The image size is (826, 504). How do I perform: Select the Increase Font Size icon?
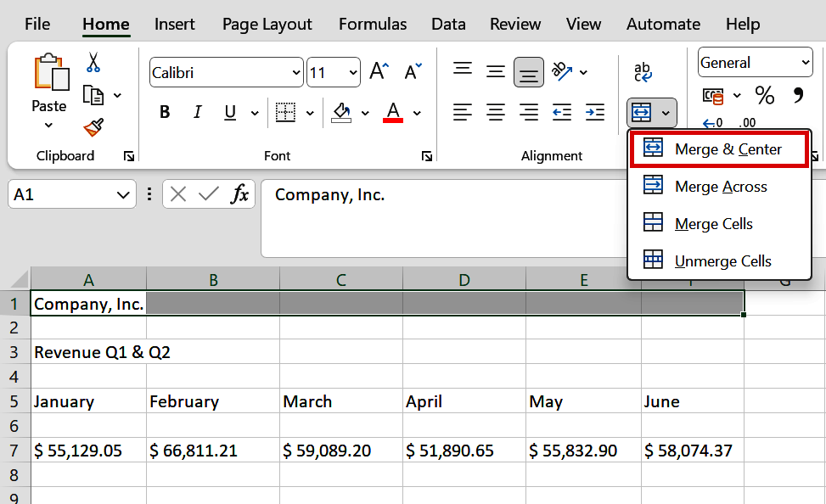pyautogui.click(x=379, y=70)
